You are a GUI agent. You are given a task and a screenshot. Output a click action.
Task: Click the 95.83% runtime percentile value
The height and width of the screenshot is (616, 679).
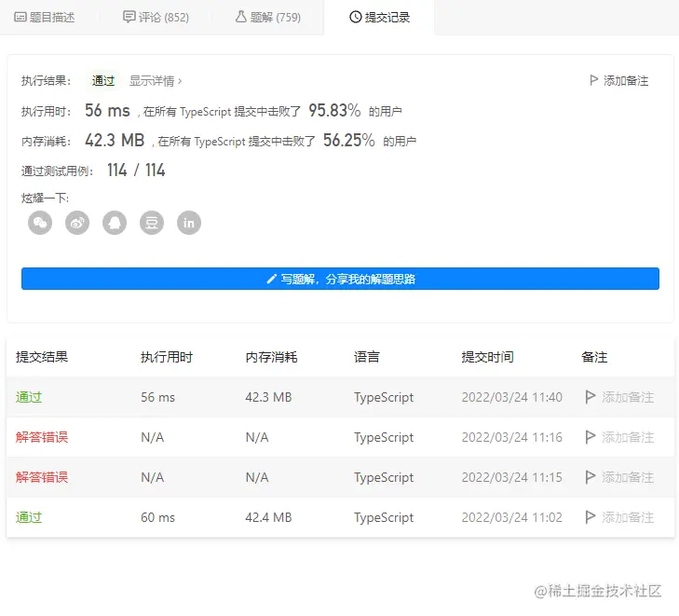(334, 111)
